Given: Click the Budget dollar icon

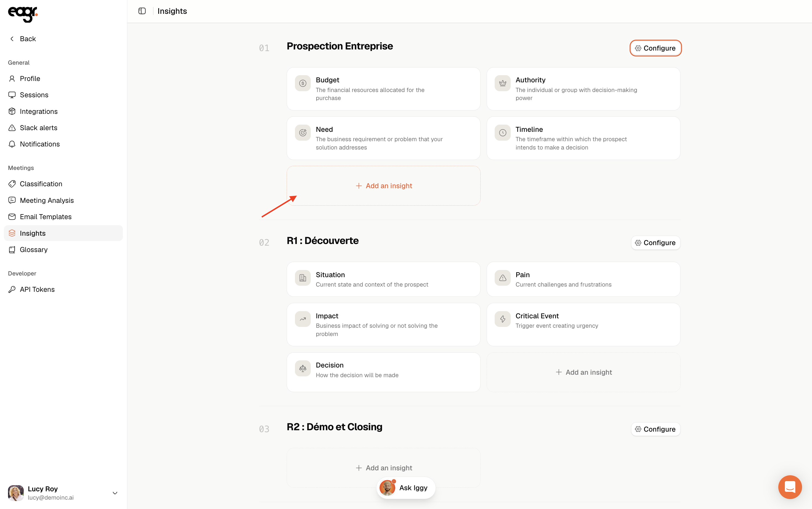Looking at the screenshot, I should [x=303, y=83].
